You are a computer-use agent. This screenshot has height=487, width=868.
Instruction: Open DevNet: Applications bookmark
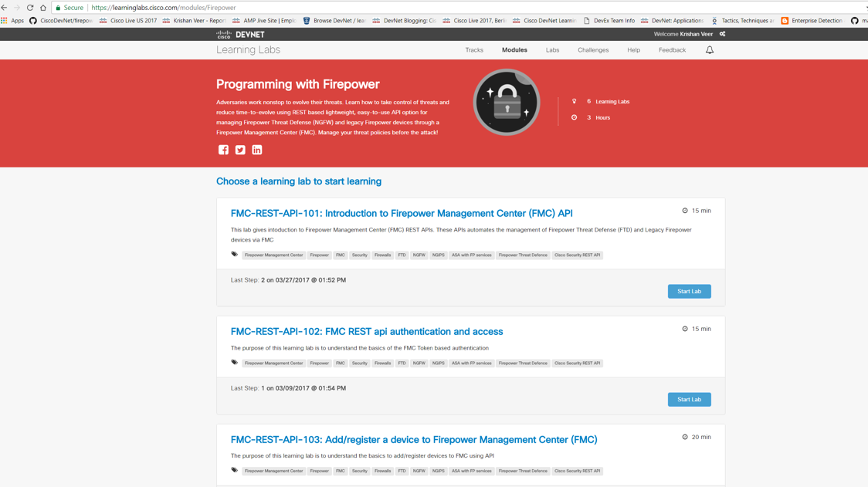(x=672, y=21)
